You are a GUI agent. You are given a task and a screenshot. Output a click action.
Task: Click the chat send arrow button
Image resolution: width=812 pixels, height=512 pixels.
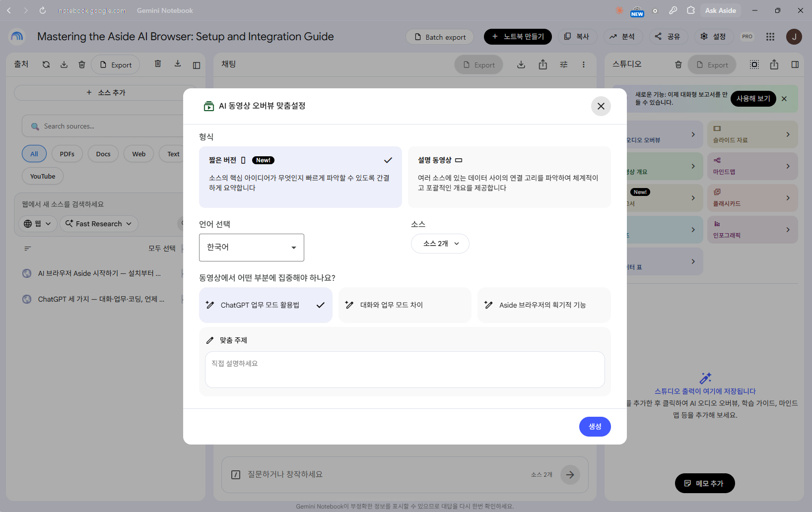click(x=570, y=475)
